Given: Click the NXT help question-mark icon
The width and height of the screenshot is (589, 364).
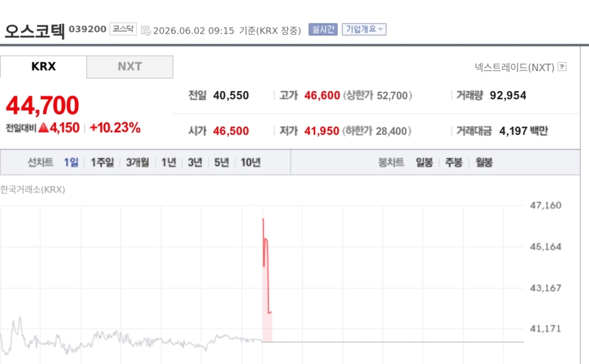Looking at the screenshot, I should (x=562, y=67).
